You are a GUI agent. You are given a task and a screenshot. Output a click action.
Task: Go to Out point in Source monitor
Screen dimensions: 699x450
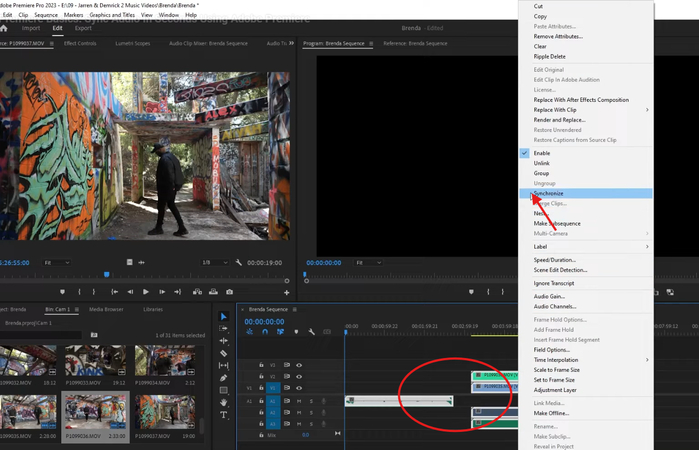[x=177, y=292]
